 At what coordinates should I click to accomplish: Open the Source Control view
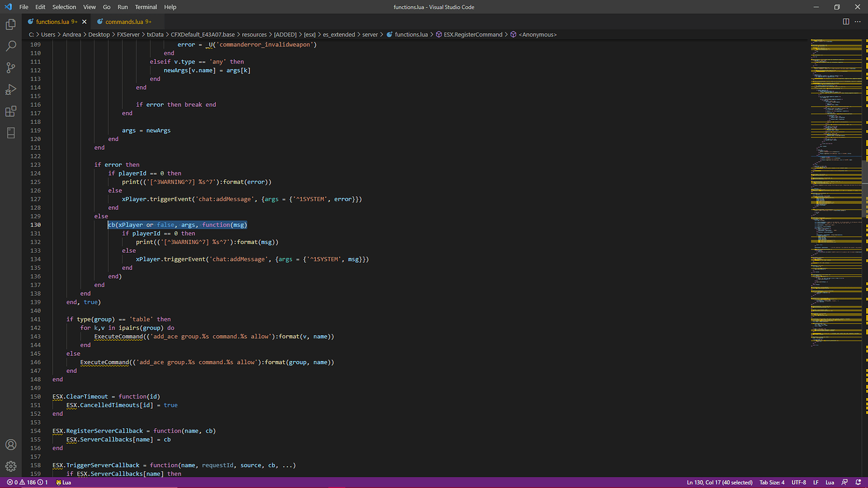(10, 67)
